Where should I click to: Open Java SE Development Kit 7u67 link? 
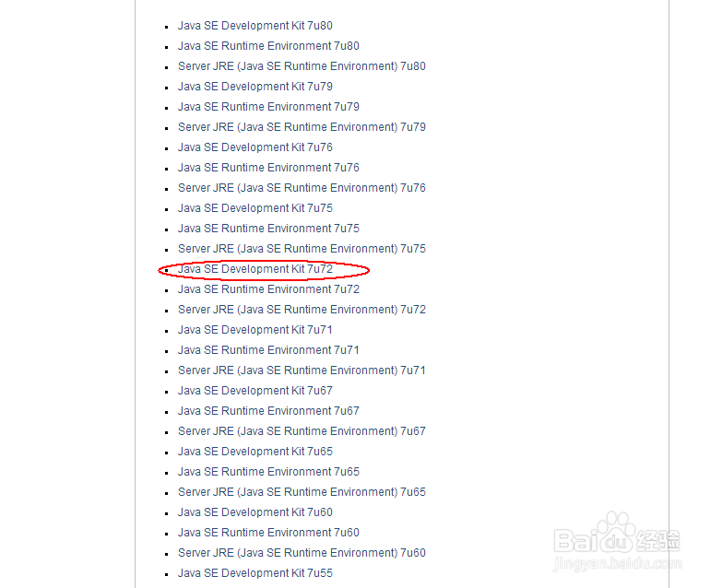(x=255, y=391)
